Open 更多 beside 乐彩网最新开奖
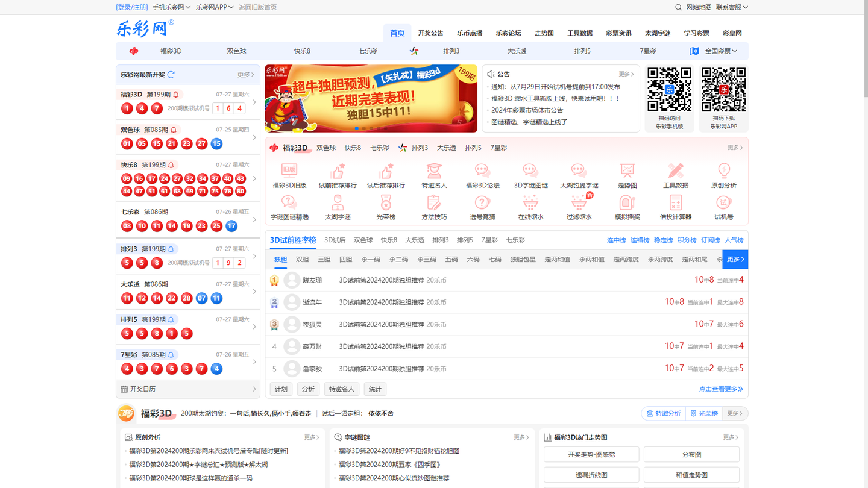The height and width of the screenshot is (488, 868). point(245,75)
